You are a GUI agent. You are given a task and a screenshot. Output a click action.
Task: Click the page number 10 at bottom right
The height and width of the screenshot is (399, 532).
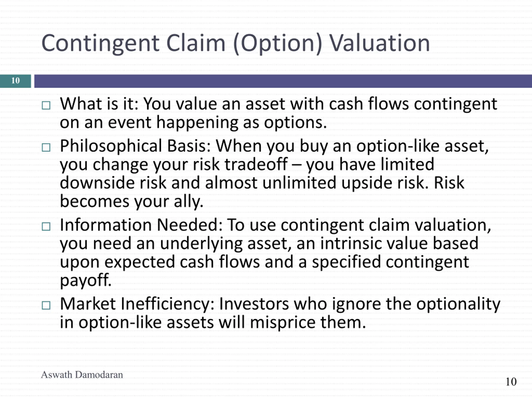[511, 382]
